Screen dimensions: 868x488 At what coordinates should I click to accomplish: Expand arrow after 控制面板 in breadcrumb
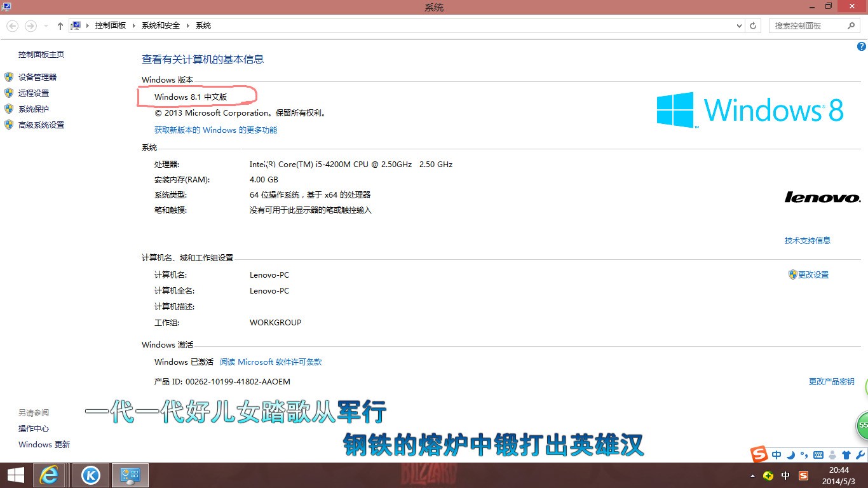click(134, 25)
